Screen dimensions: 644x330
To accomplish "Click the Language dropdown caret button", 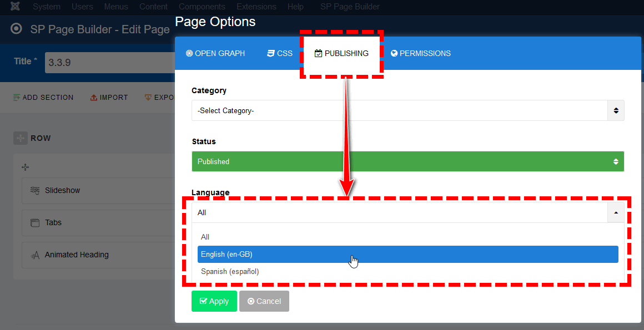I will tap(616, 212).
